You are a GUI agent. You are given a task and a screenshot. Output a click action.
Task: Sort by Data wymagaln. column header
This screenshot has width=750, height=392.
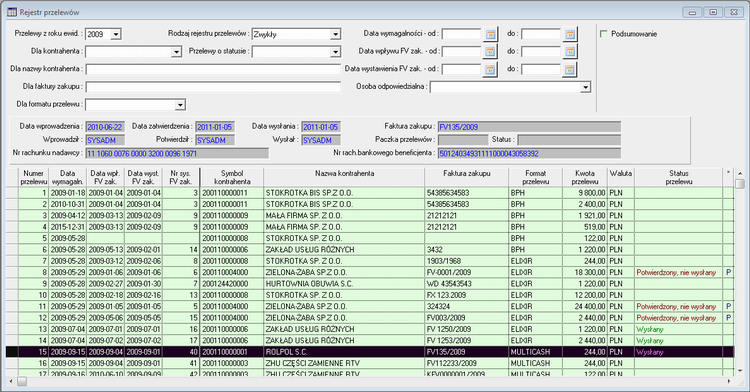pos(67,177)
